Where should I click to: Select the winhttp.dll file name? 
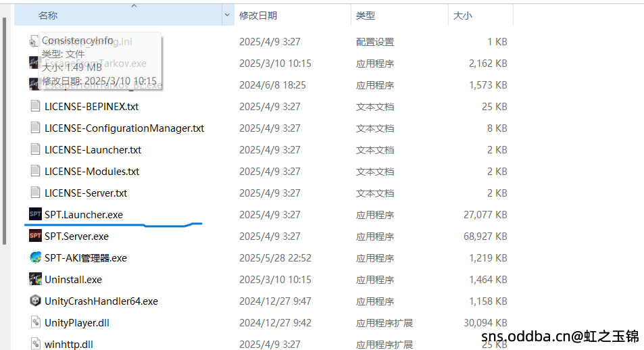tap(69, 344)
